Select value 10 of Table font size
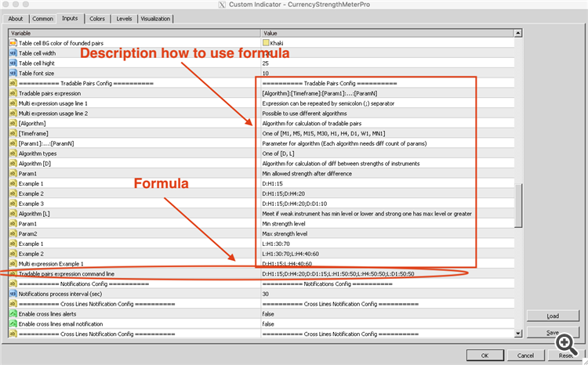This screenshot has height=365, width=588. [x=266, y=74]
